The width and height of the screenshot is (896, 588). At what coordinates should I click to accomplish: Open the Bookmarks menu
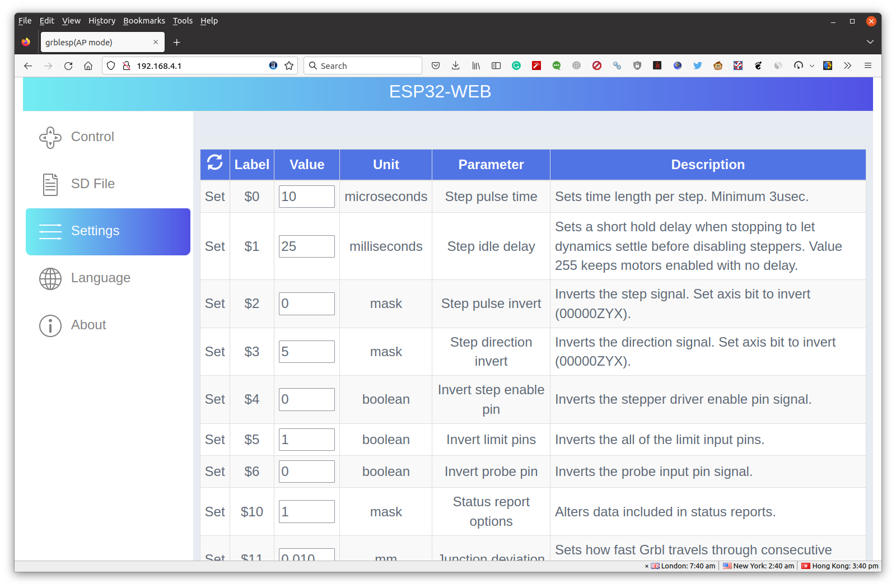[144, 21]
